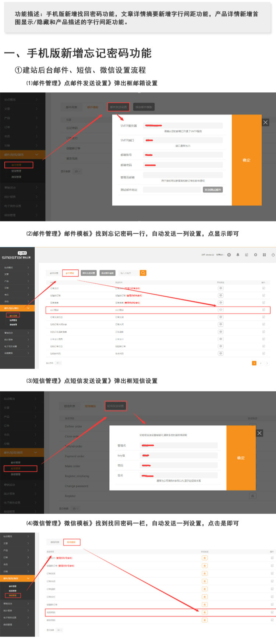This screenshot has width=276, height=644.
Task: Open the page-size dropdown below the WeChat template table
Action: tap(59, 630)
